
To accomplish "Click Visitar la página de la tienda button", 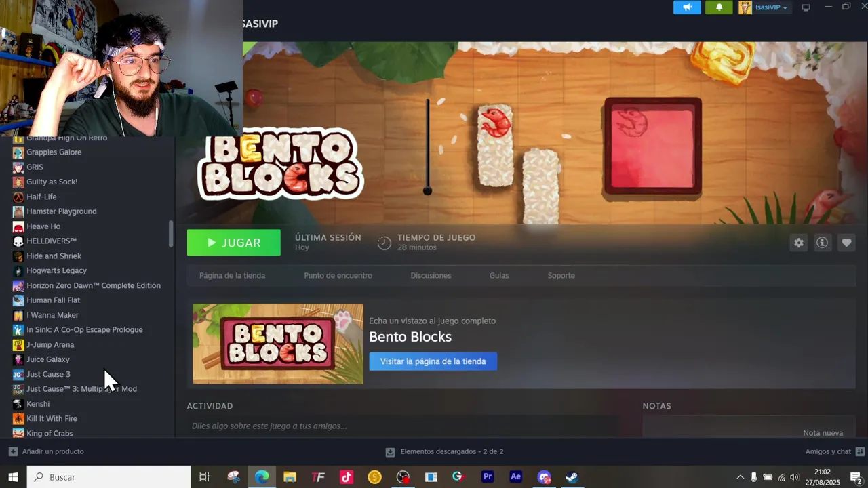I will click(433, 361).
